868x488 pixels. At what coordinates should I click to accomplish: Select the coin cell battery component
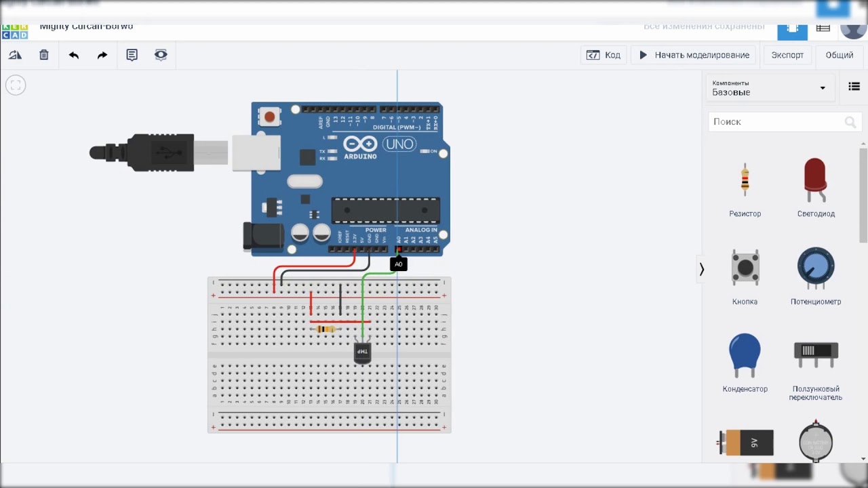click(816, 441)
